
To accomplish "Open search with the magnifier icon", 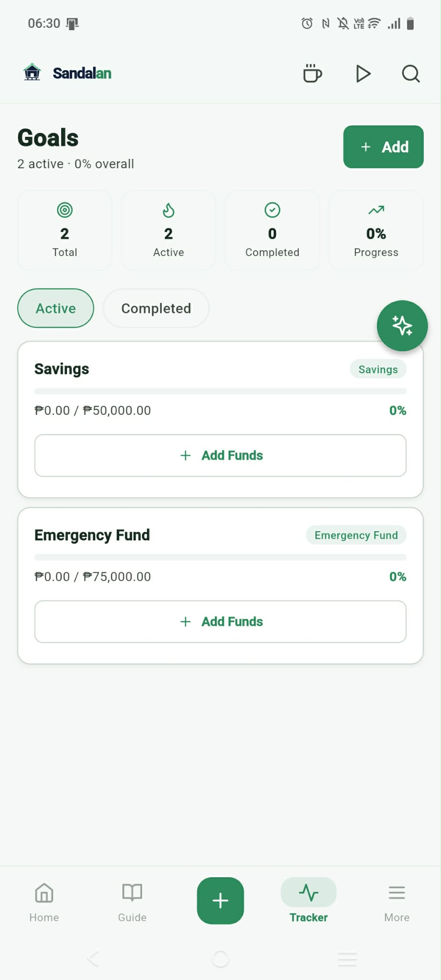I will point(410,74).
